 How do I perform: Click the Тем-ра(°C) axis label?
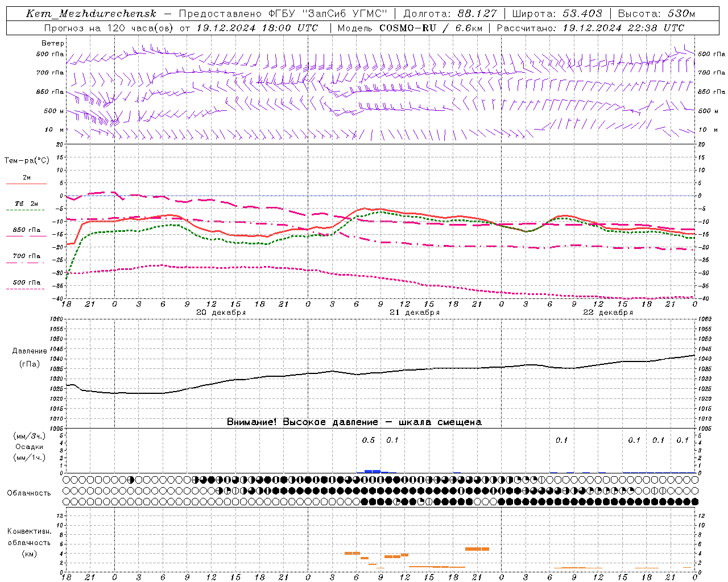coord(27,161)
